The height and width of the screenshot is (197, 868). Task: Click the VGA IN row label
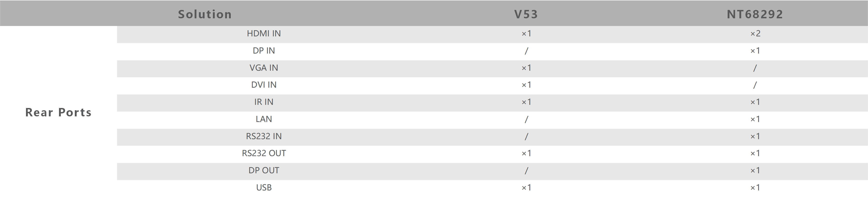(264, 68)
